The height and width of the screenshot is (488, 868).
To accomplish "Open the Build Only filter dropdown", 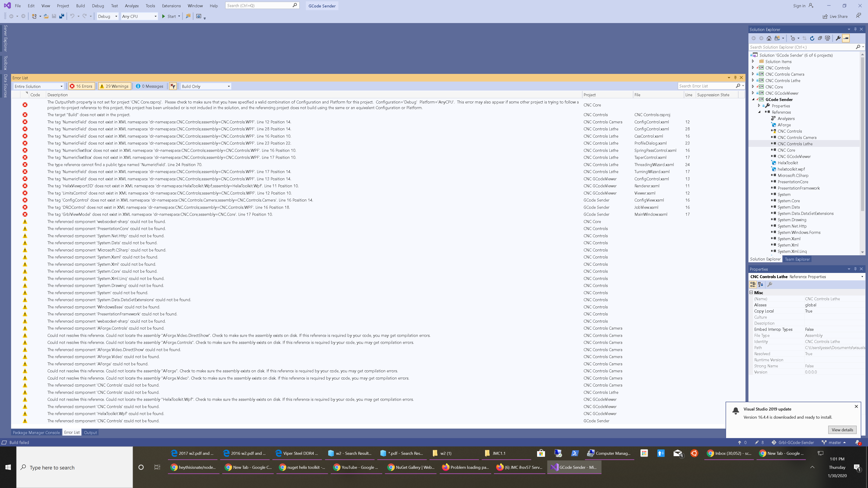I will [206, 86].
